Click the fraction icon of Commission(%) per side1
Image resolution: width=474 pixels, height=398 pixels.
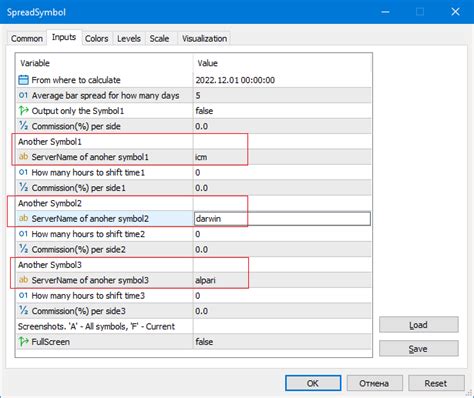pyautogui.click(x=23, y=187)
